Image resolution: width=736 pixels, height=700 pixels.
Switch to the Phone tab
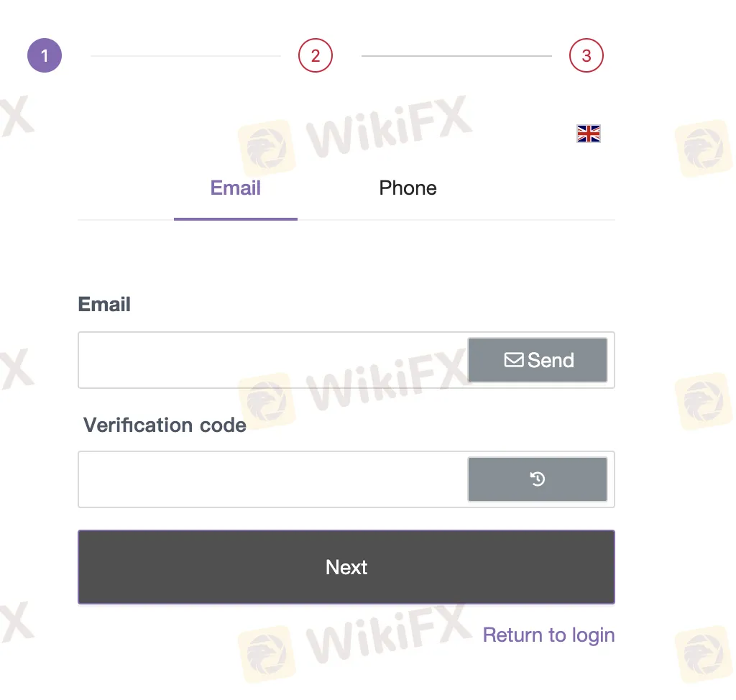408,188
